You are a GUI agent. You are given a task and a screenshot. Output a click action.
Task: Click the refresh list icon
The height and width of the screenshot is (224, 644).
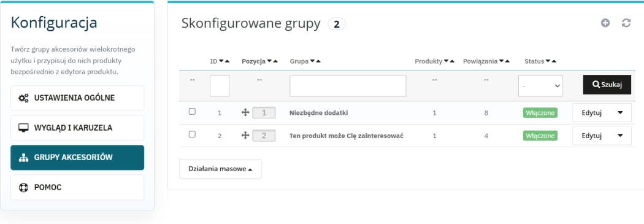coord(626,23)
